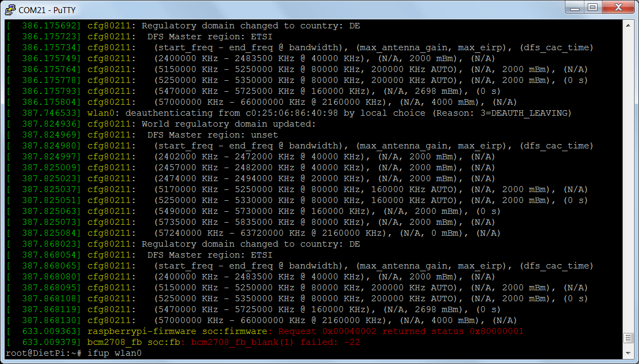Maximize the PuTTY window

point(593,7)
